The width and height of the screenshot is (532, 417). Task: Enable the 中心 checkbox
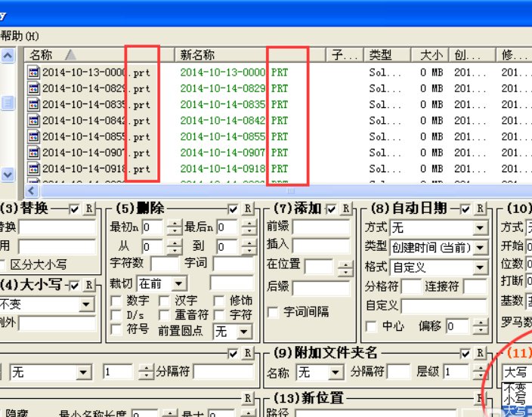click(371, 327)
